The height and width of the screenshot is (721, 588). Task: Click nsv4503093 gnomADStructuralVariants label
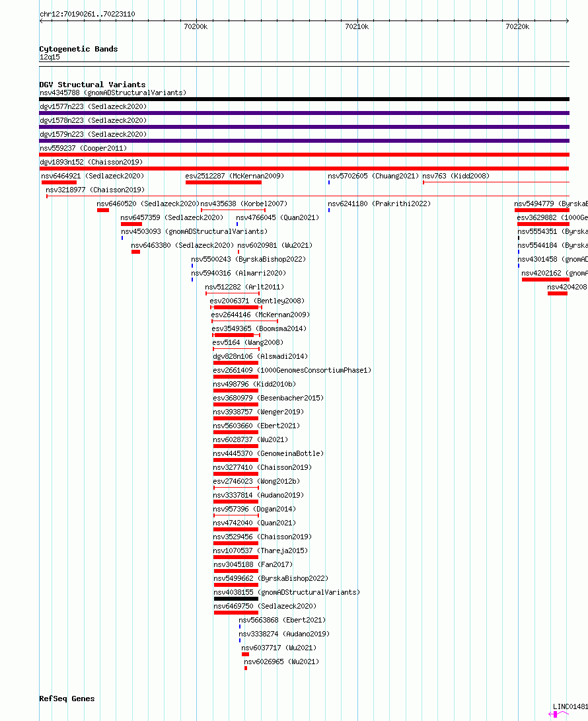point(194,231)
